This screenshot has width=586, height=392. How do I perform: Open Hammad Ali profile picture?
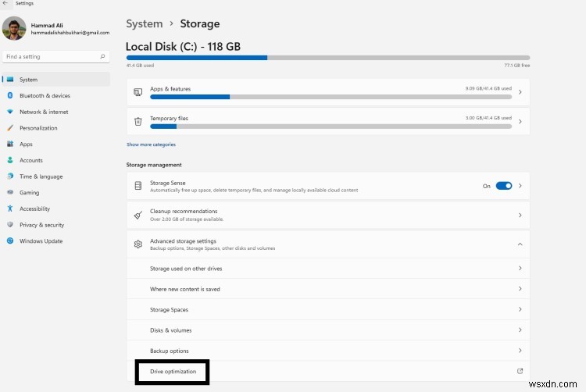pos(14,28)
